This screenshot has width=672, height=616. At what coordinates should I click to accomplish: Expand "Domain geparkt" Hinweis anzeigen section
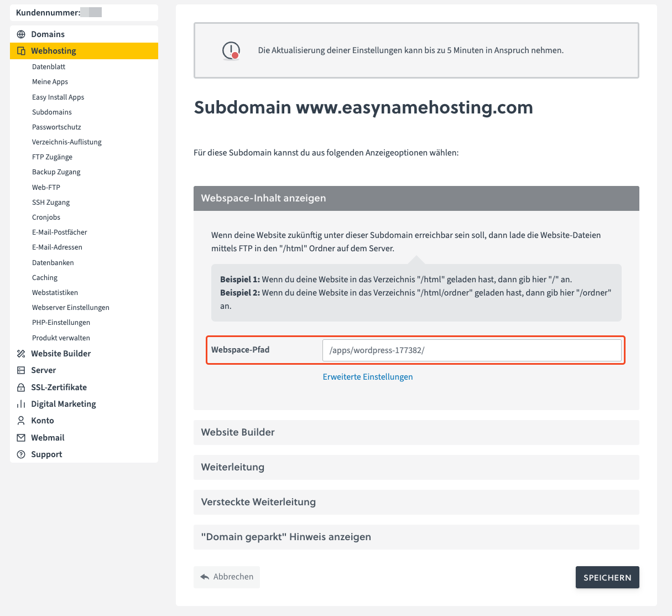pos(416,537)
